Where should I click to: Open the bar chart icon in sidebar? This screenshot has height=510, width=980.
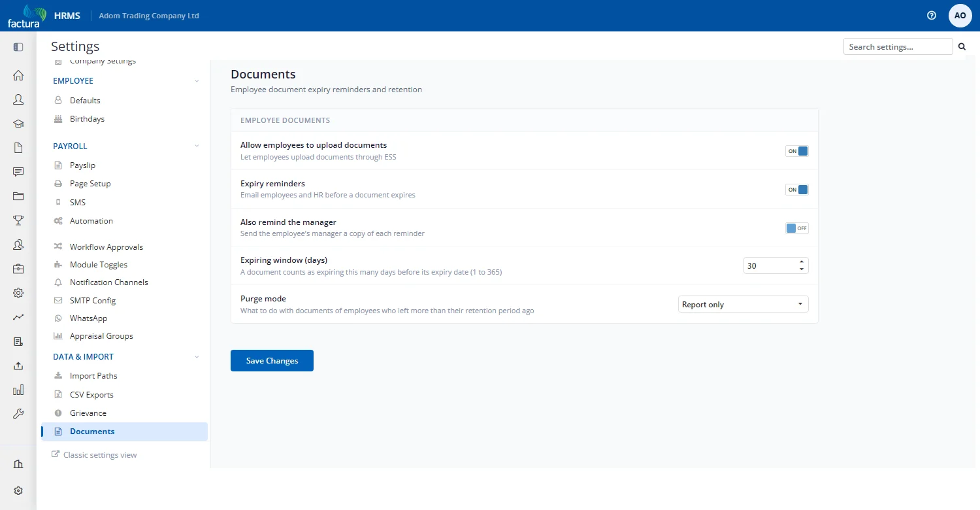coord(18,390)
